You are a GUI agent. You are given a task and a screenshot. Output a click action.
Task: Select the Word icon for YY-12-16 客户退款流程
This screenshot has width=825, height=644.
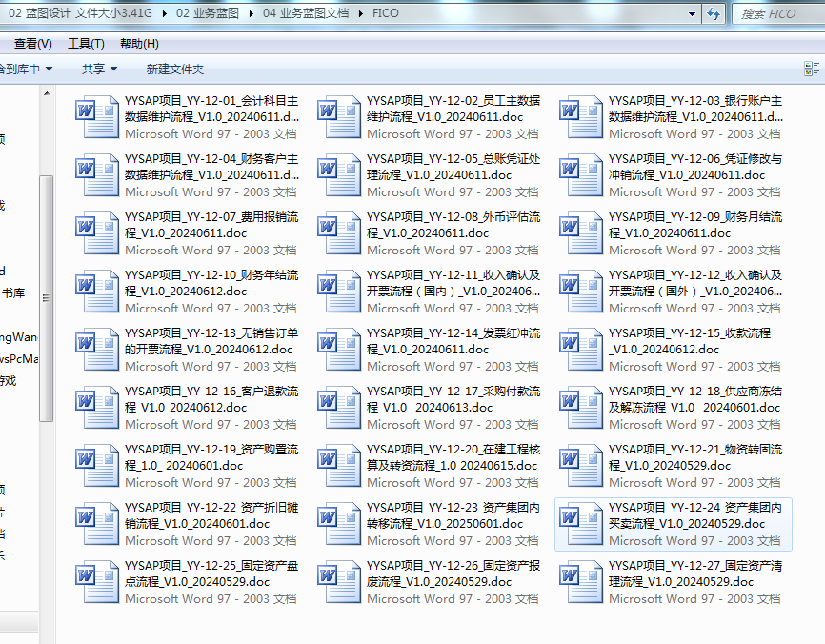(x=97, y=409)
